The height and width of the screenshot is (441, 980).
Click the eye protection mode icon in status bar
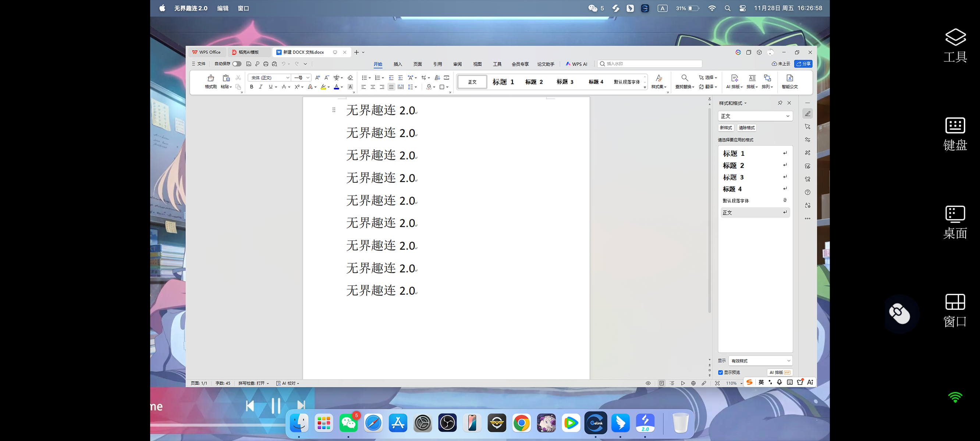[648, 383]
